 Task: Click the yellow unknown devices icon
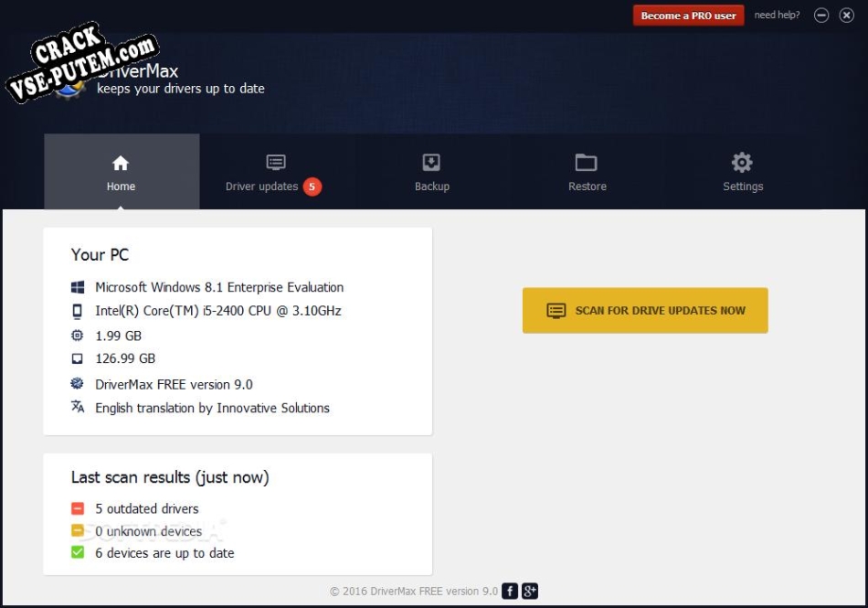pos(78,530)
